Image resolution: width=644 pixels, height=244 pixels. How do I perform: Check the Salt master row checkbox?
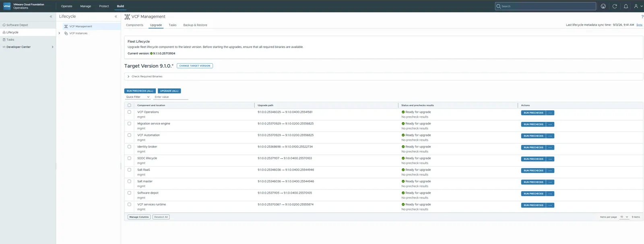pyautogui.click(x=129, y=181)
